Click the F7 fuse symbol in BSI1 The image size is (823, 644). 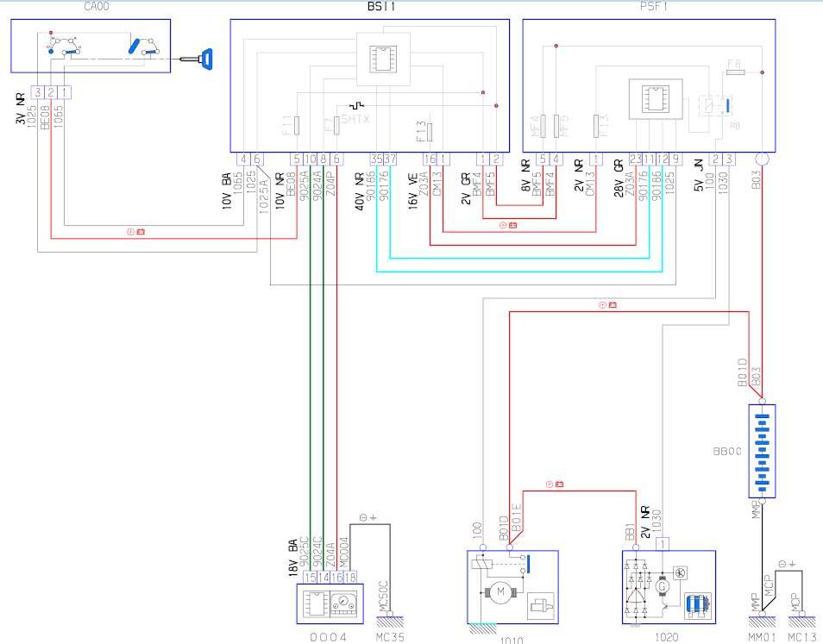tap(336, 125)
